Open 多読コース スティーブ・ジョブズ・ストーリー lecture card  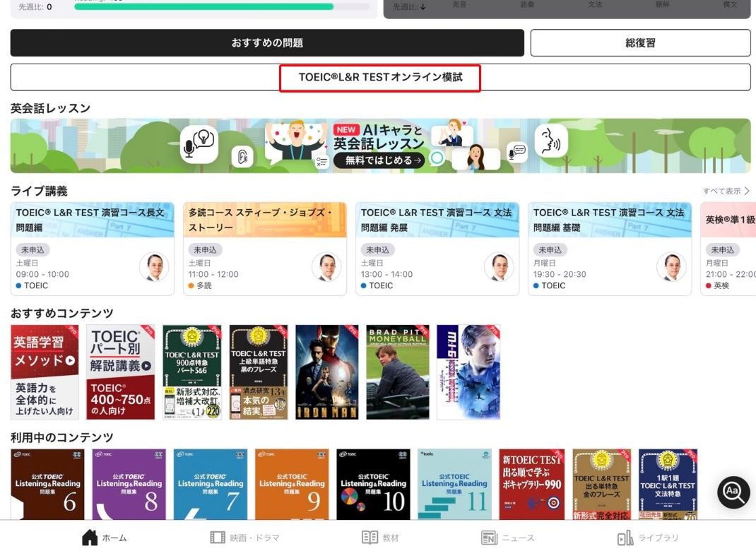pyautogui.click(x=265, y=249)
